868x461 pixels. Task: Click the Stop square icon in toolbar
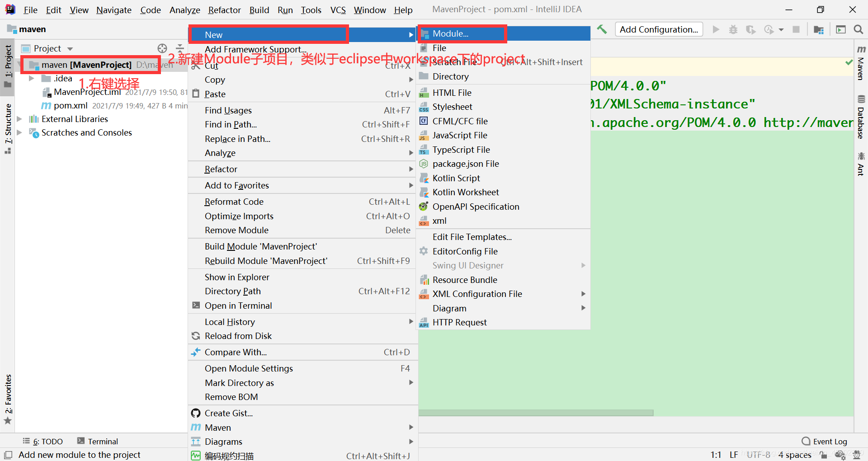pyautogui.click(x=796, y=29)
